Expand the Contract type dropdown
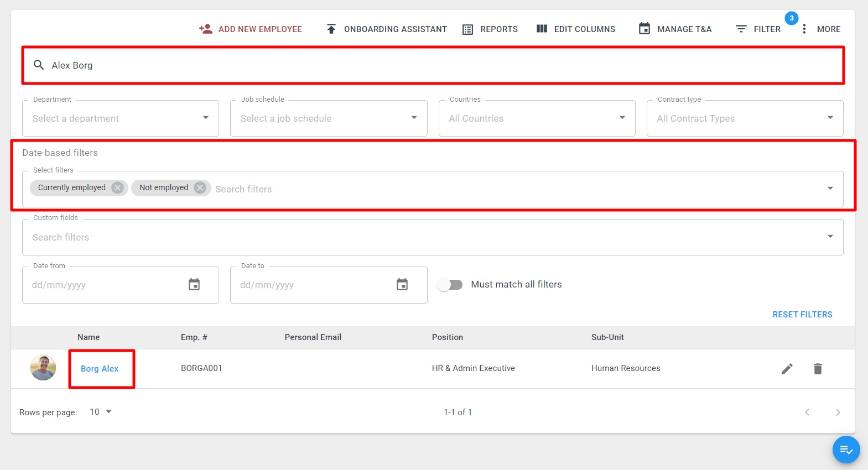The image size is (868, 470). [830, 118]
